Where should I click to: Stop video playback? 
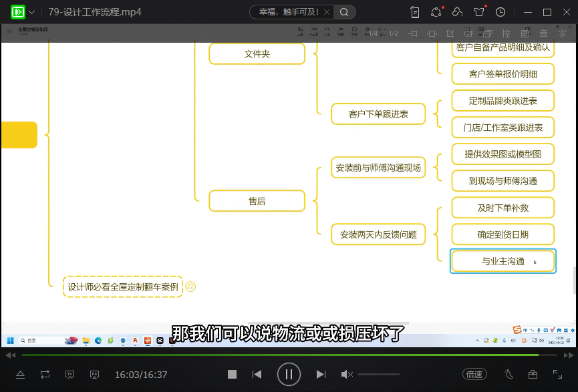(232, 375)
